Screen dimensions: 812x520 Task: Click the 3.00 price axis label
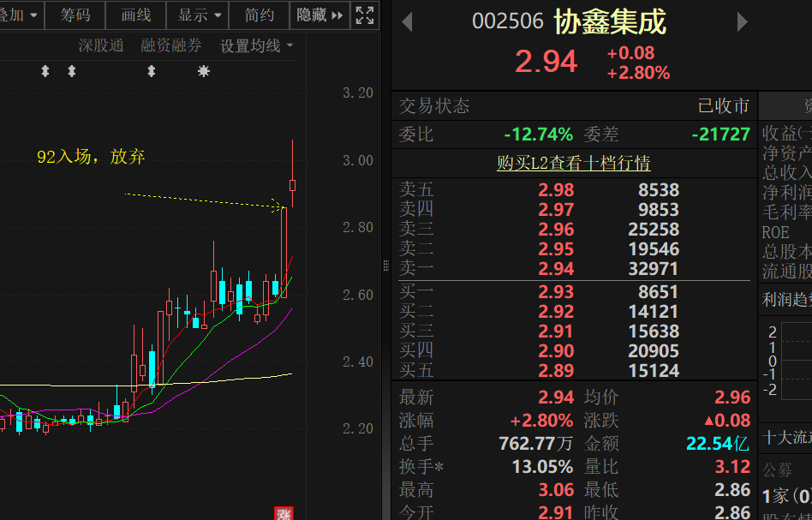357,160
